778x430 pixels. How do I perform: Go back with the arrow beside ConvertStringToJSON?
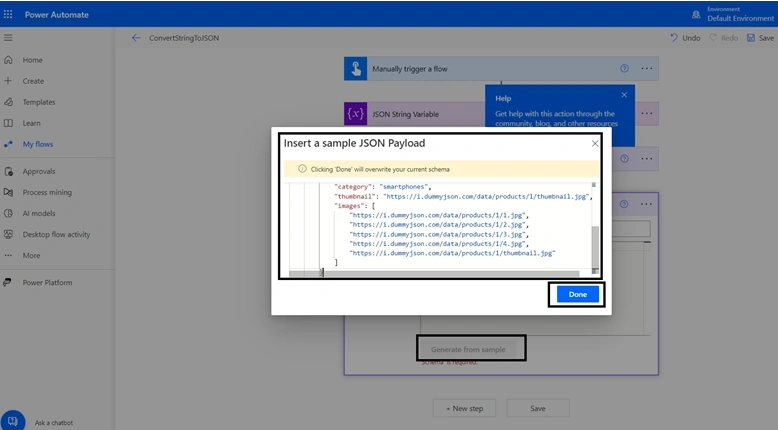(x=136, y=38)
